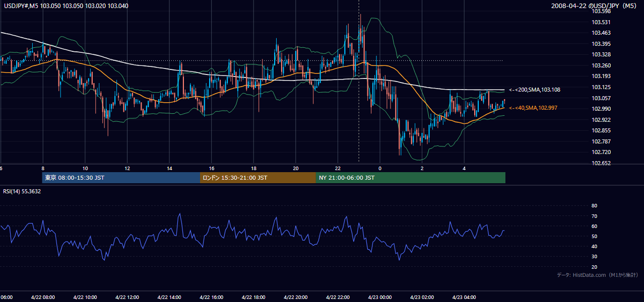The image size is (644, 302).
Task: Click the RSI 60 level label
Action: [594, 226]
